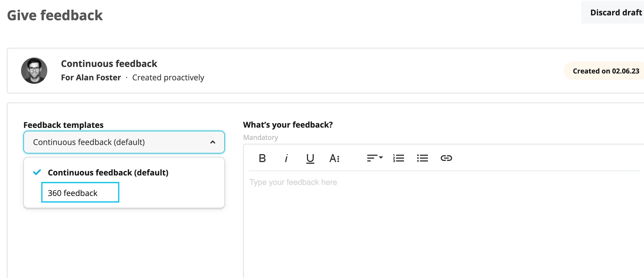This screenshot has height=278, width=644.
Task: Insert a hyperlink in feedback
Action: (x=446, y=158)
